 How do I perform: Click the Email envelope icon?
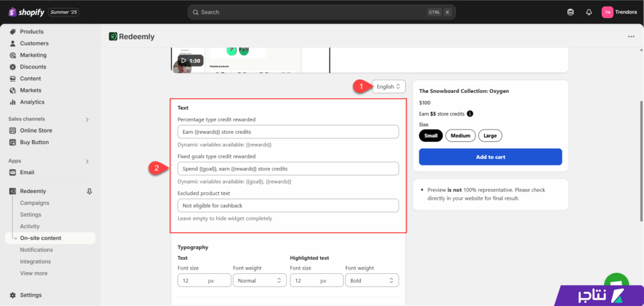point(13,172)
